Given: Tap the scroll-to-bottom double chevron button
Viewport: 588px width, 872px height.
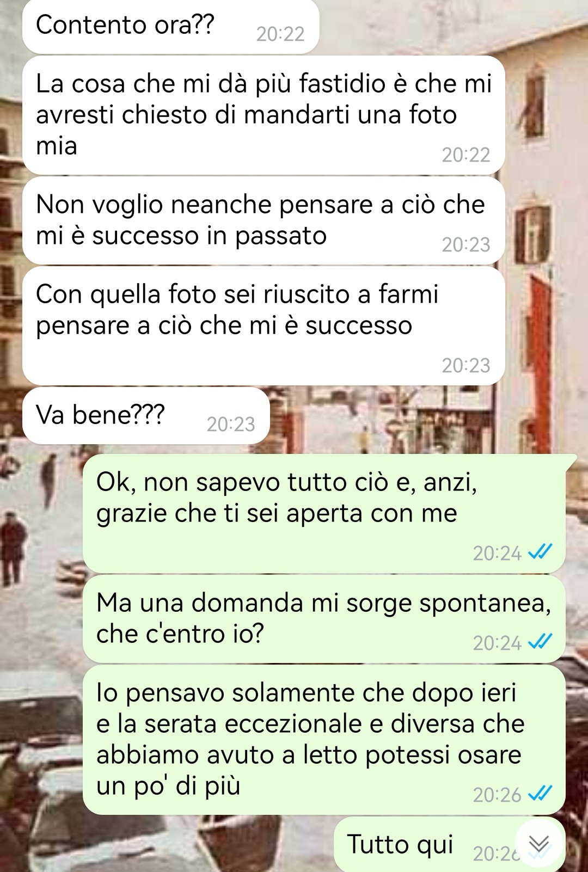Looking at the screenshot, I should [x=539, y=843].
